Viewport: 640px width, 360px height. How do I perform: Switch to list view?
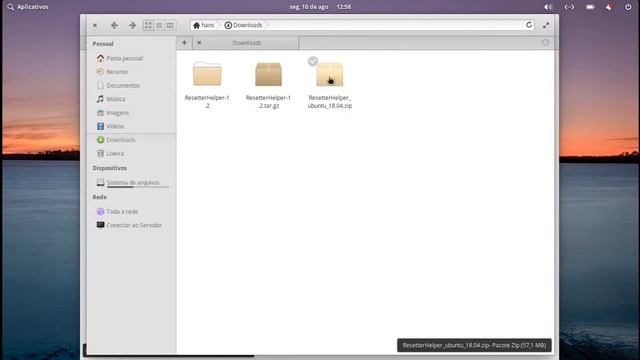coord(159,25)
